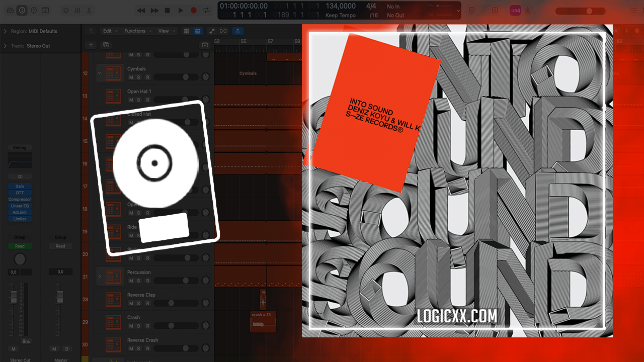Solo the Open Hat 1 track
Screen dimensions: 644x362
click(x=139, y=100)
